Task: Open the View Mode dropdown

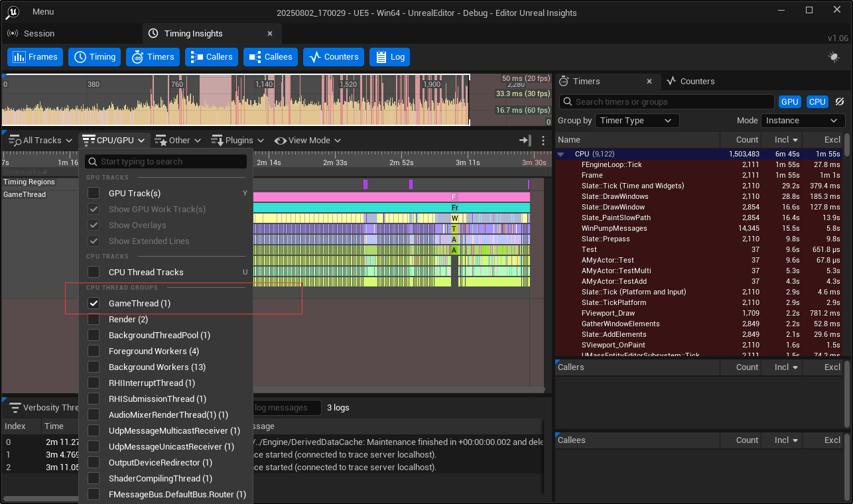Action: coord(307,141)
